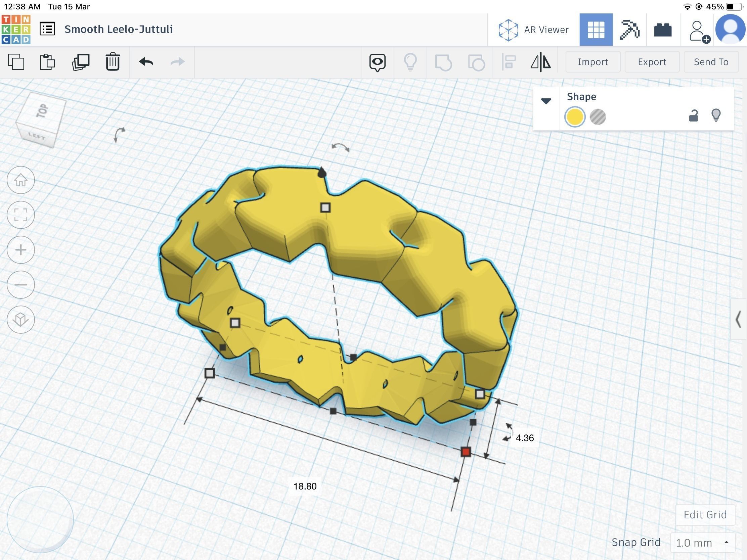
Task: Click the vertical rotation arrow near cube
Action: [x=119, y=135]
